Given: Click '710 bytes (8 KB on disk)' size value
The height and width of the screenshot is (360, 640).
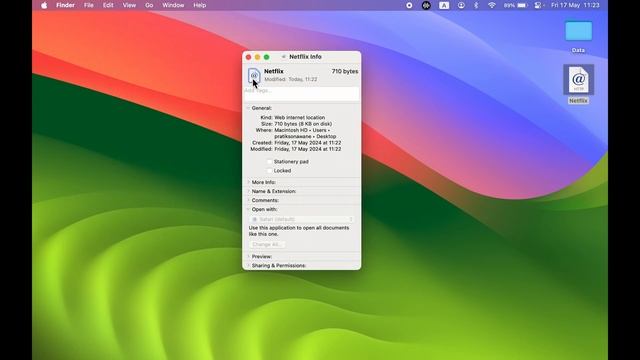Looking at the screenshot, I should (x=303, y=124).
